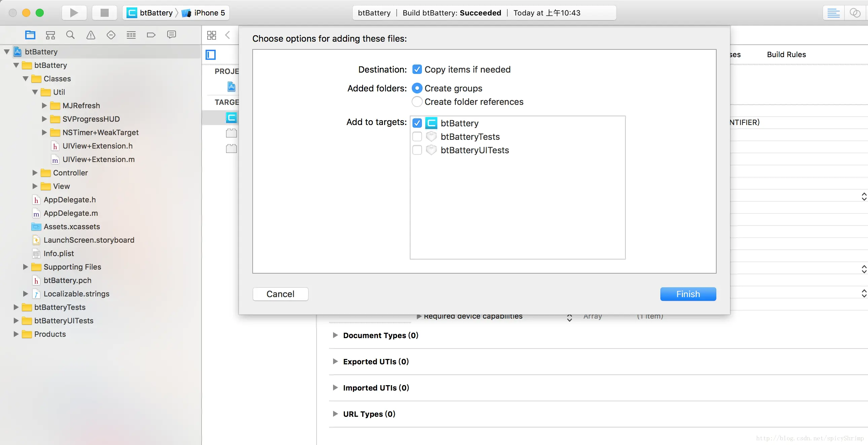Click the Run (play) button

click(74, 13)
